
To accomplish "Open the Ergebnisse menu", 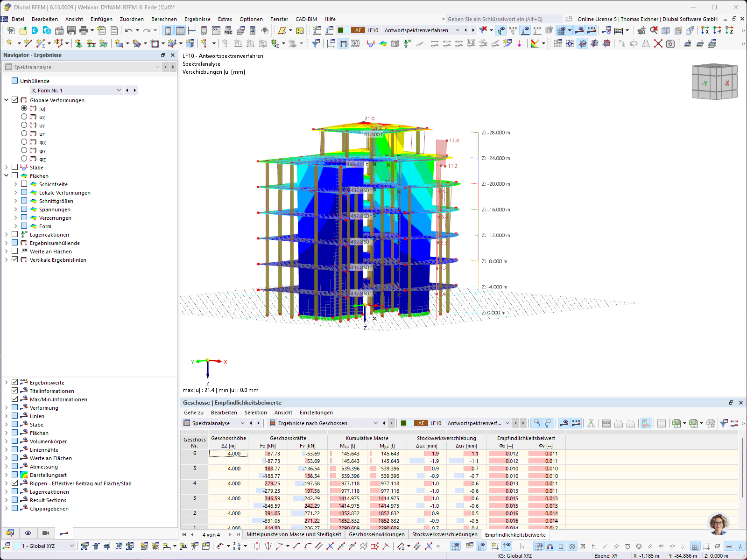I will (197, 19).
